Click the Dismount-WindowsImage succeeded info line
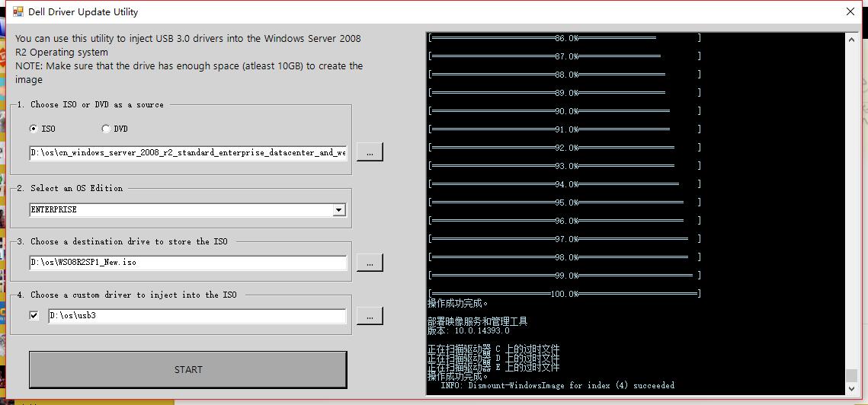Viewport: 868px width, 405px height. click(557, 385)
